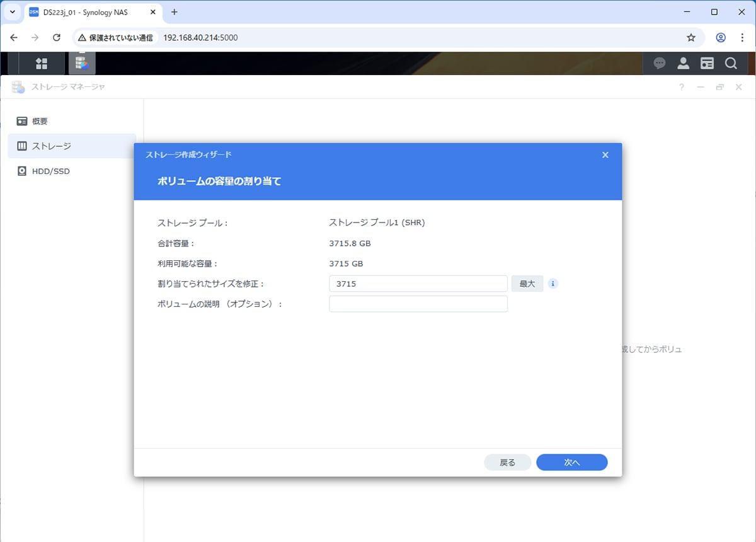Click the allocated size field showing 3715
The image size is (756, 542).
pyautogui.click(x=418, y=284)
